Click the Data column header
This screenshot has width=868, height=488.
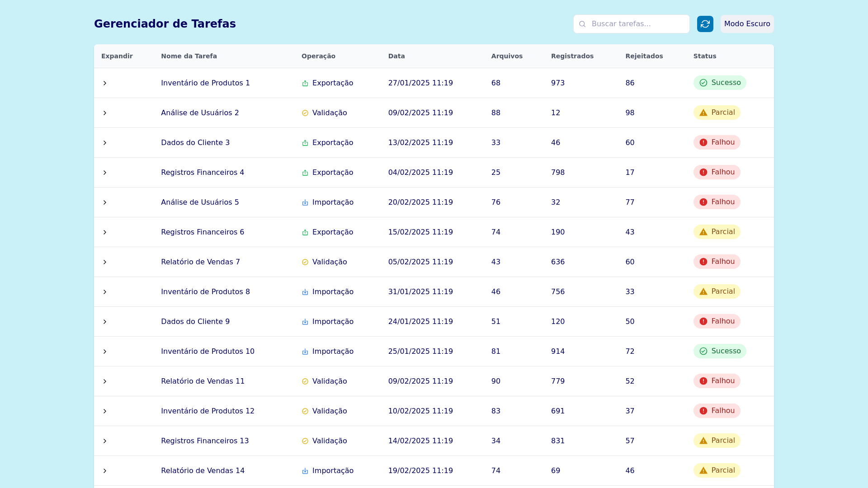click(396, 56)
